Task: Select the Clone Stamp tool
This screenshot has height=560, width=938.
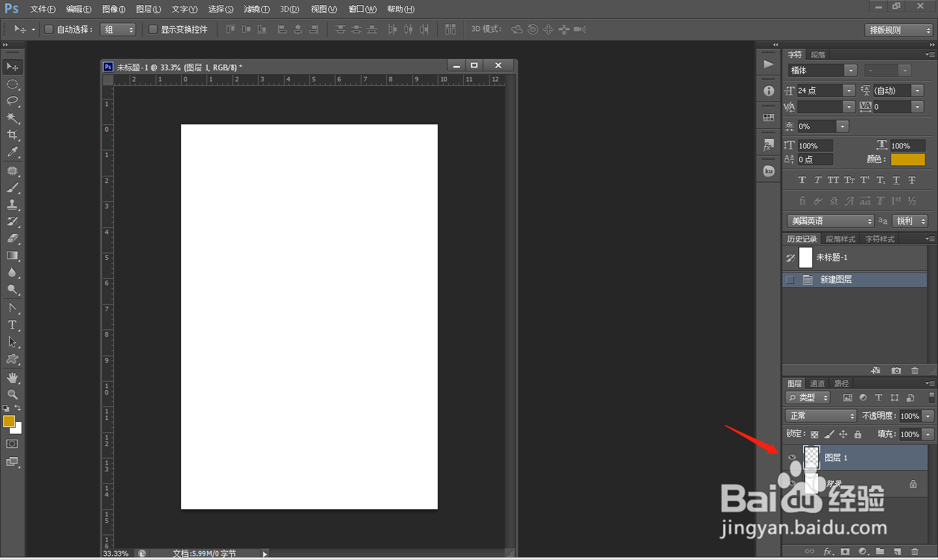Action: [x=12, y=204]
